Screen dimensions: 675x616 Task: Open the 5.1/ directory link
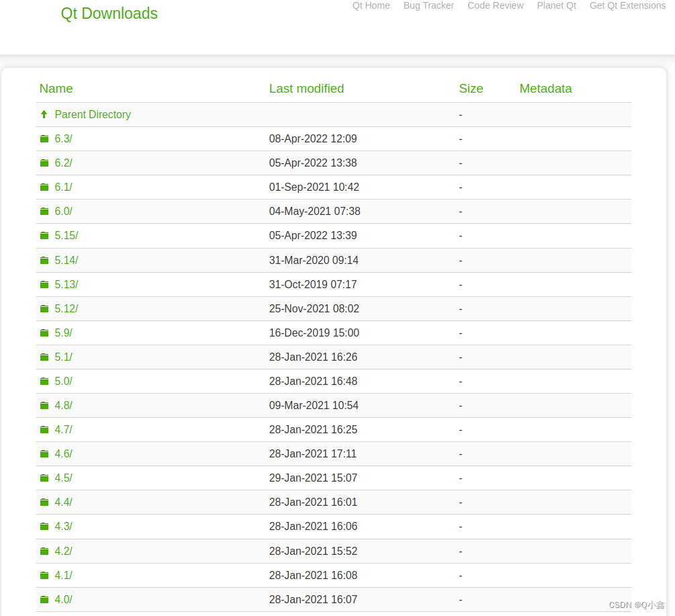click(x=63, y=357)
